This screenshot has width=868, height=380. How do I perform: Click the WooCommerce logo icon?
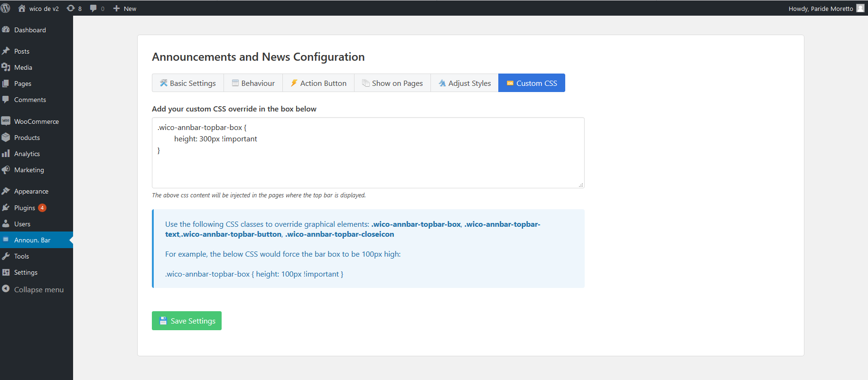tap(6, 121)
